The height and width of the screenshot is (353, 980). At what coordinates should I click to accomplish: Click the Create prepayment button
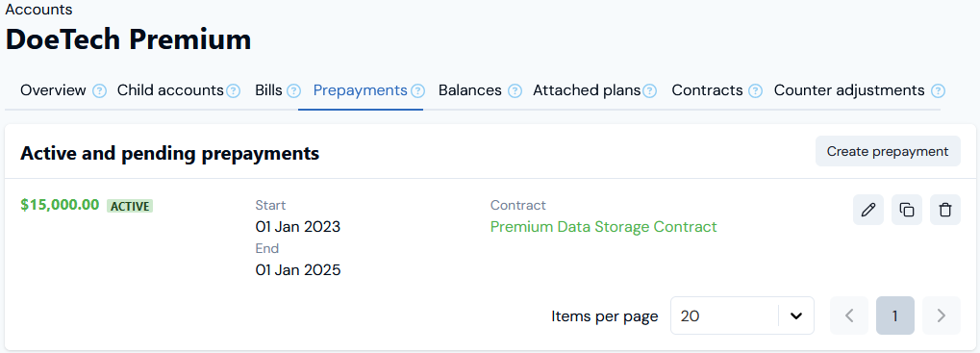[888, 151]
